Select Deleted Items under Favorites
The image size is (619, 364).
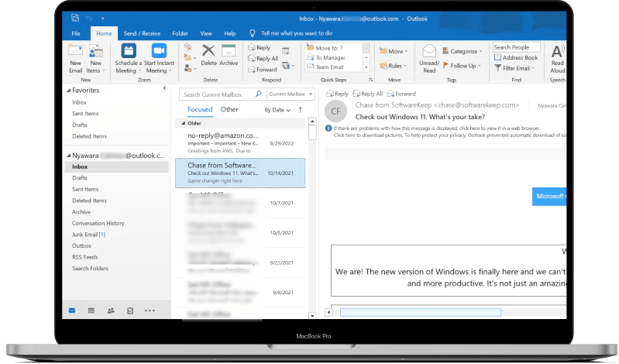pyautogui.click(x=89, y=136)
